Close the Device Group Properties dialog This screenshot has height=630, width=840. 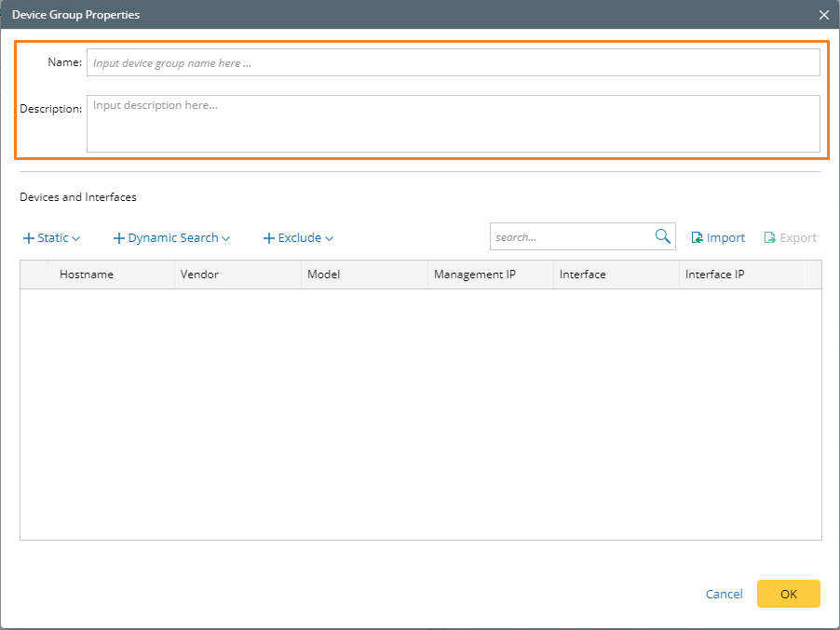[823, 15]
